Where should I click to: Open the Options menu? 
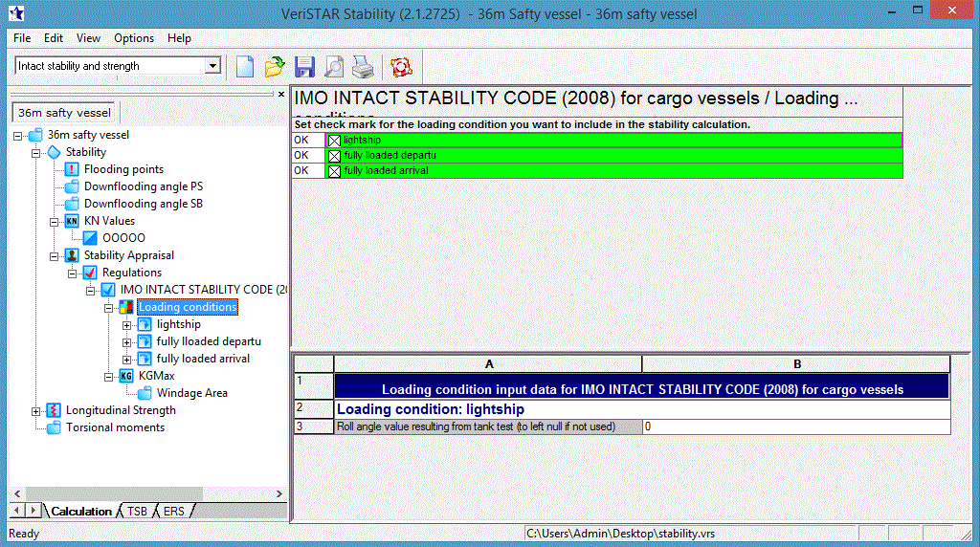[134, 38]
